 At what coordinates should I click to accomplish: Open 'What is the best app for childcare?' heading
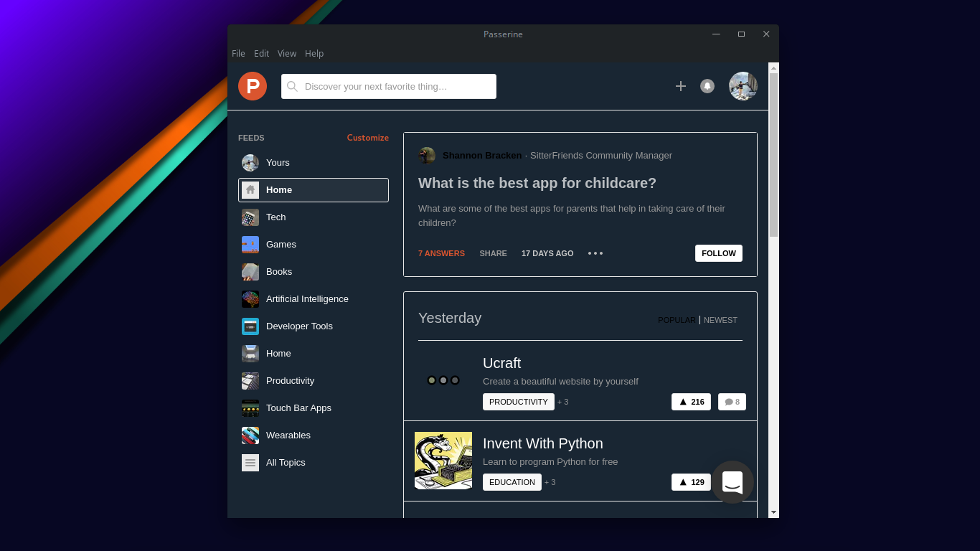point(537,183)
